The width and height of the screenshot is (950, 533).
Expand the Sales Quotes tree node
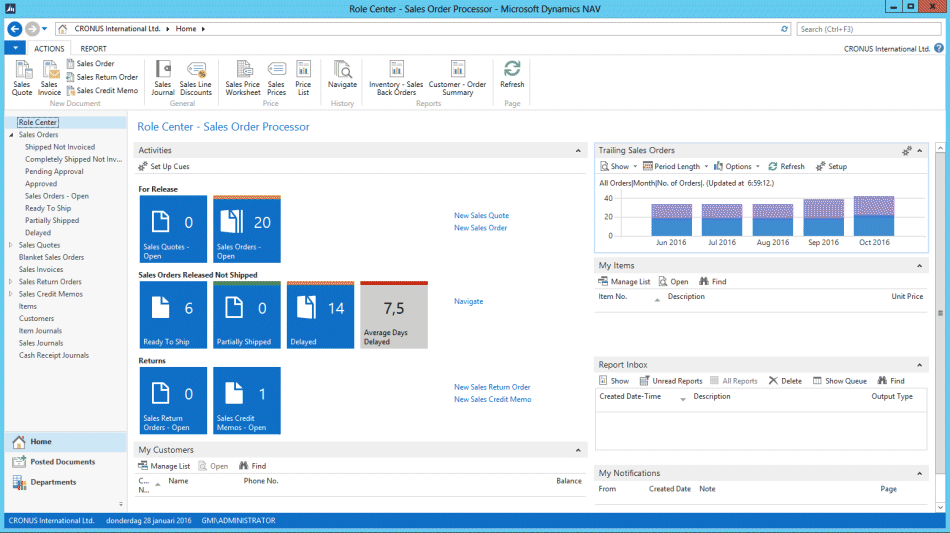pyautogui.click(x=11, y=245)
